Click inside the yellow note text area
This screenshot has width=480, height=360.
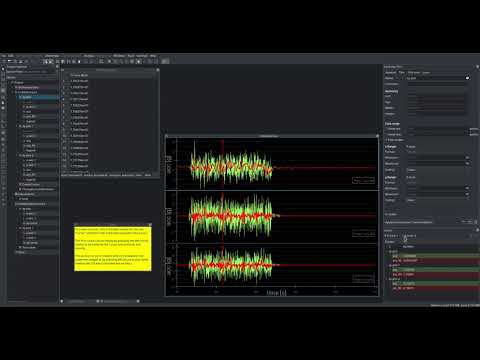pos(113,249)
